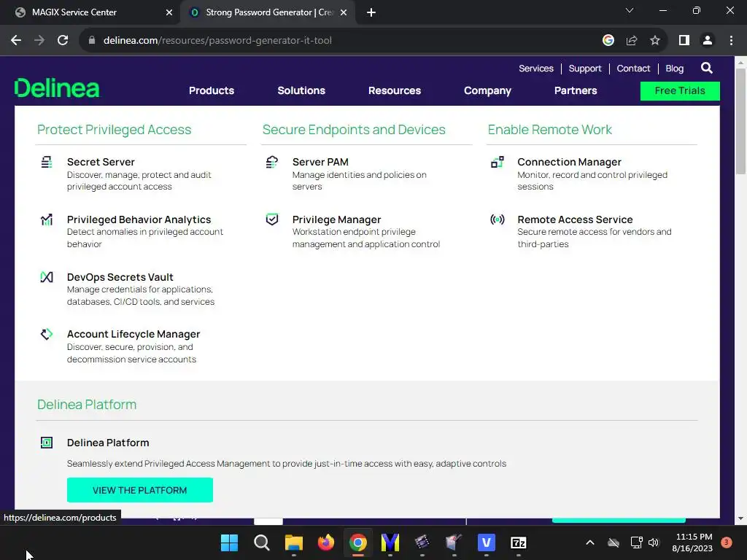Viewport: 747px width, 560px height.
Task: Share this page using the share icon
Action: pyautogui.click(x=632, y=41)
